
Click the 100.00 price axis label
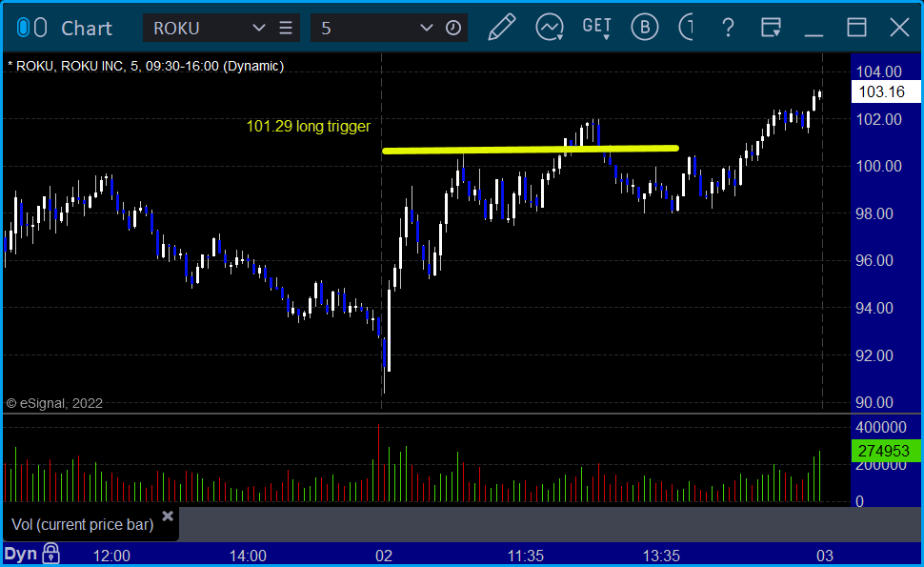(x=878, y=166)
